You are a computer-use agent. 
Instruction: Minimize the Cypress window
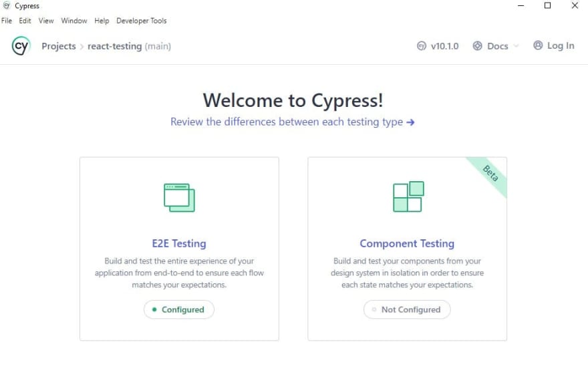[x=521, y=5]
